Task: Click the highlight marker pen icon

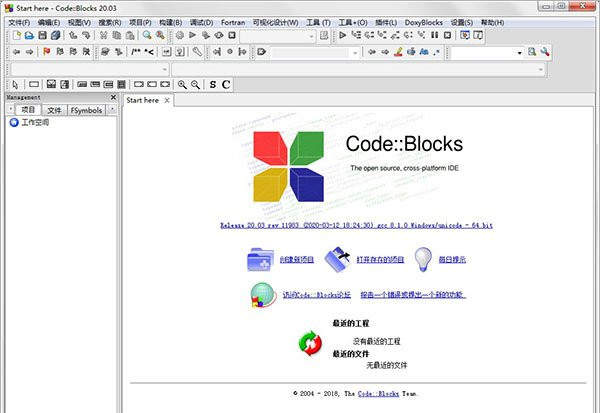Action: click(398, 52)
